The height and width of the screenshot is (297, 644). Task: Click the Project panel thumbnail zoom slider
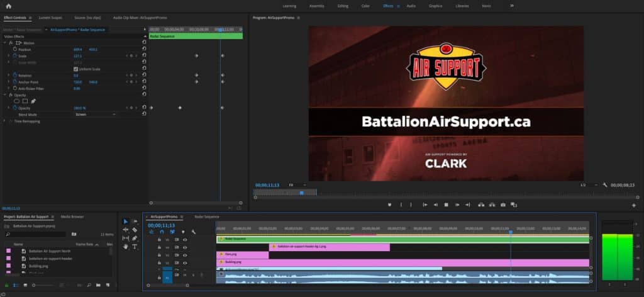pos(43,285)
